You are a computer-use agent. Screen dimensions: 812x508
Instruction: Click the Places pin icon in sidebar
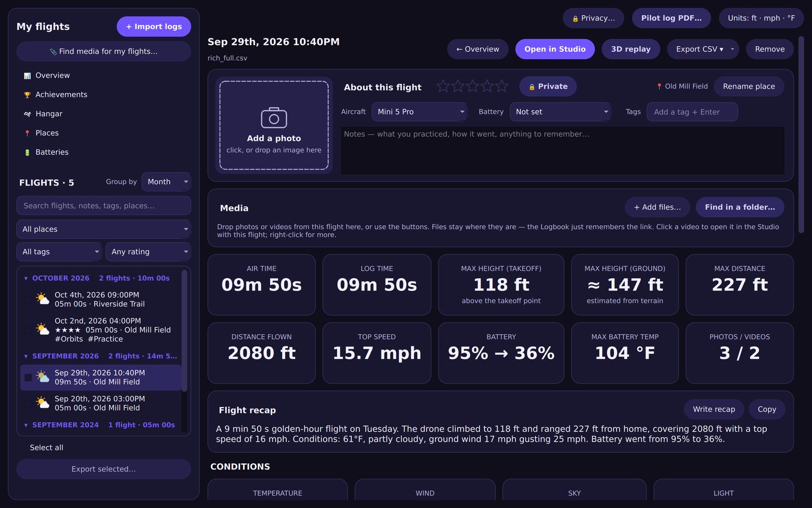point(27,133)
